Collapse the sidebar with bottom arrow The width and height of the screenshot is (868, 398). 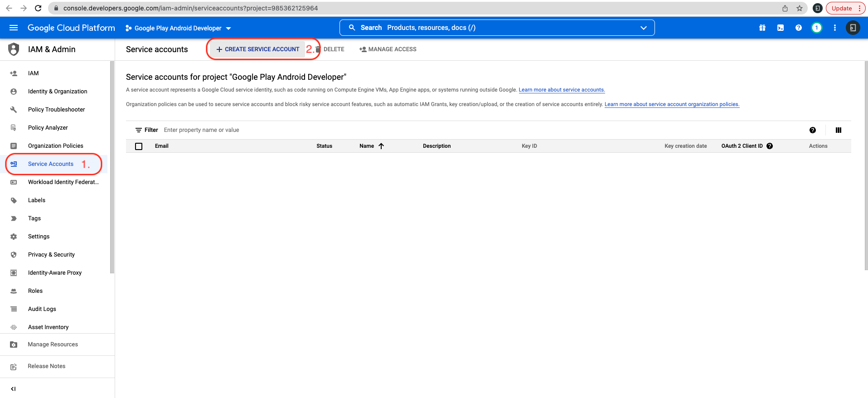(x=14, y=388)
